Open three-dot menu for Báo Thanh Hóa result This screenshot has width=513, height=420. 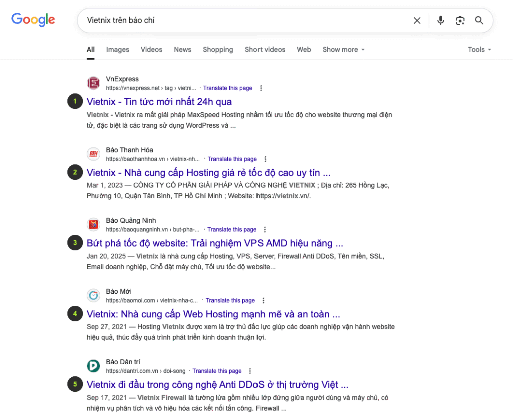[265, 159]
